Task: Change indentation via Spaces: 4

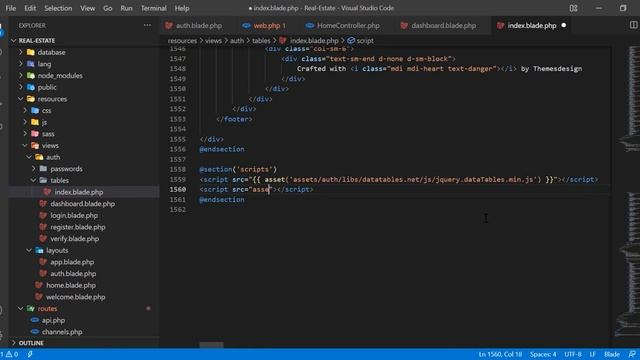Action: pos(543,354)
